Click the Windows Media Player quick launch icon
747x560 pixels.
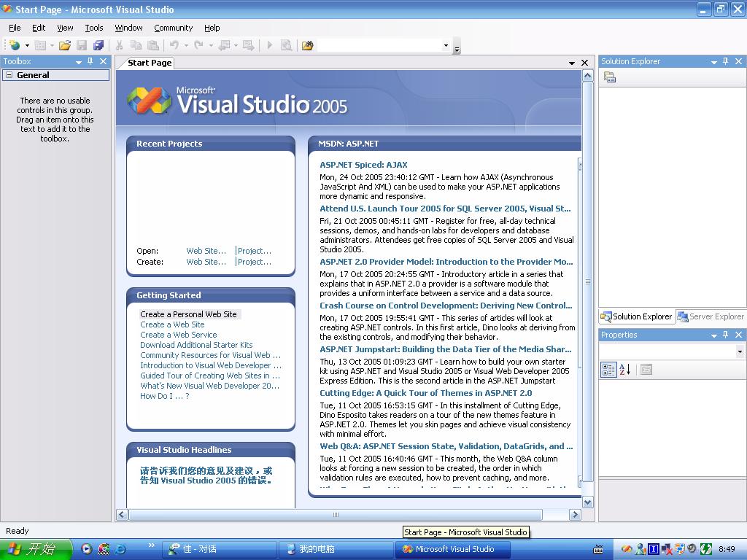click(87, 549)
